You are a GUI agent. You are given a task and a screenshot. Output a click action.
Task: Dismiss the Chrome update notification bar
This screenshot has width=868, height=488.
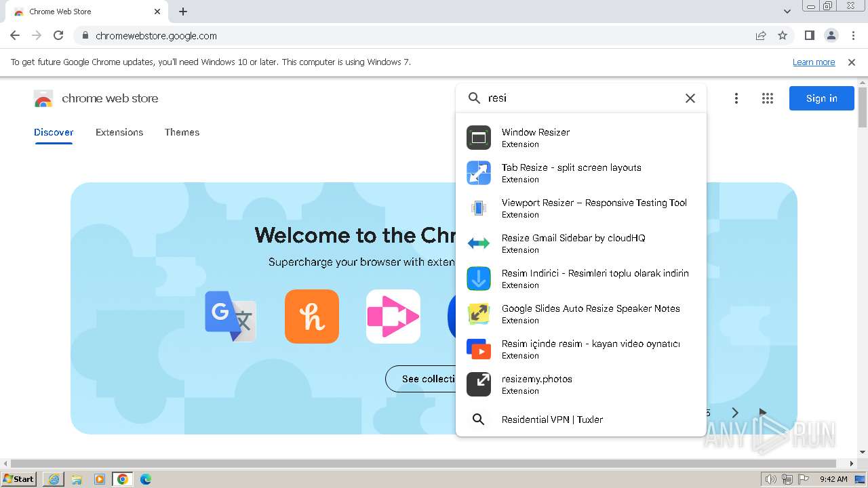click(852, 62)
